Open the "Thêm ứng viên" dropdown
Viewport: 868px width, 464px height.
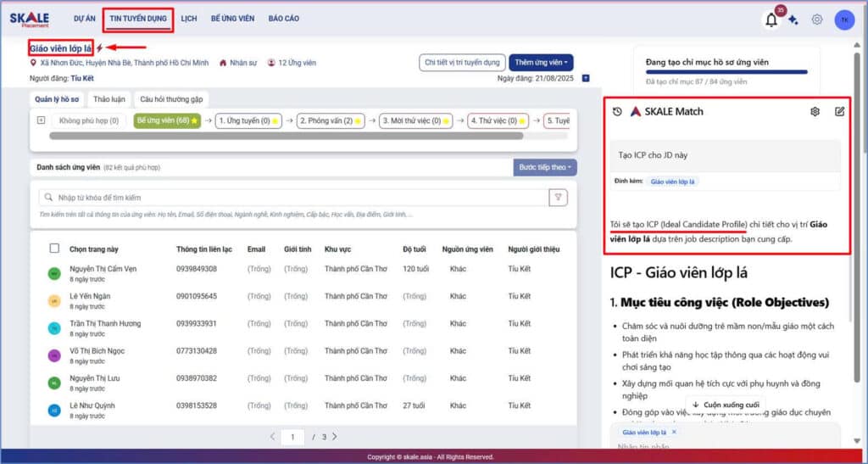click(541, 62)
